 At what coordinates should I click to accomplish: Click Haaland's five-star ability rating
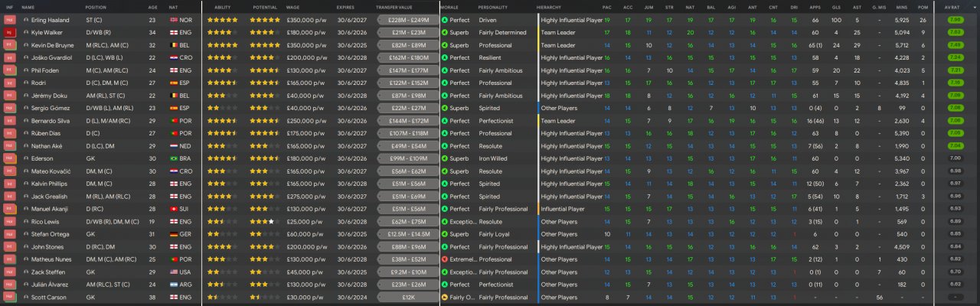point(223,20)
